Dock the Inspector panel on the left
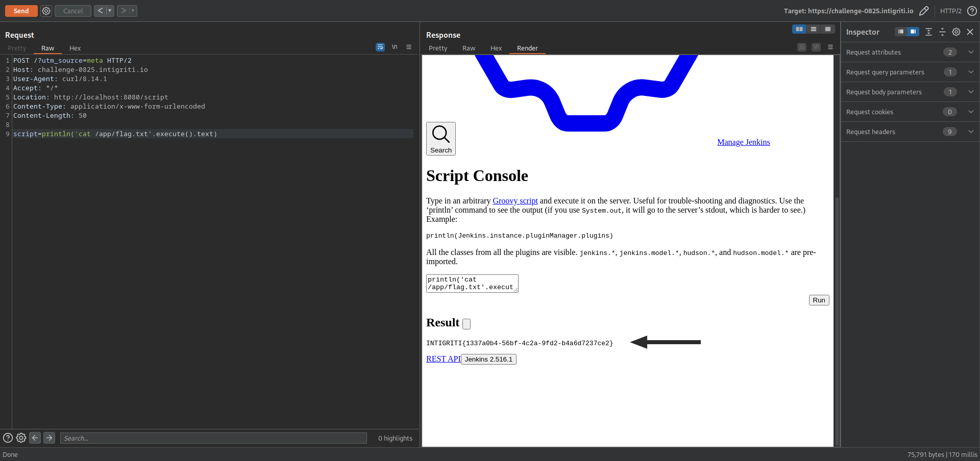Screen dimensions: 980x461 [901, 32]
